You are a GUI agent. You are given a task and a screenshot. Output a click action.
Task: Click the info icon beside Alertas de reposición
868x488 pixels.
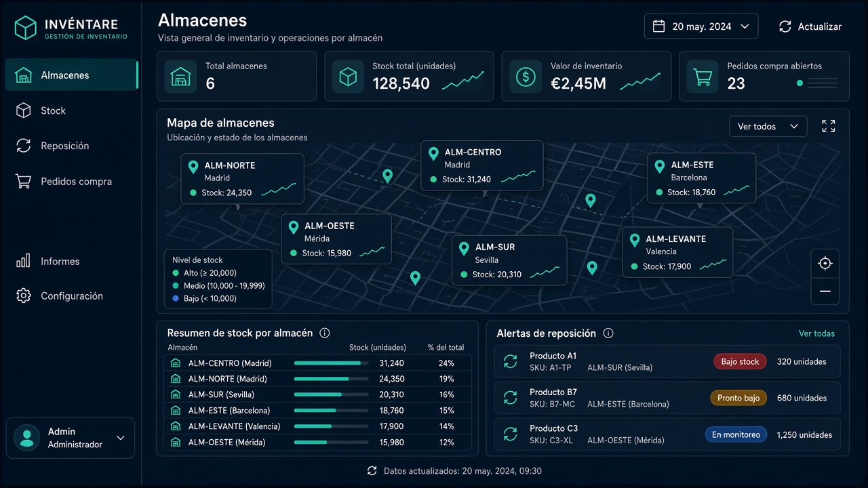click(608, 333)
